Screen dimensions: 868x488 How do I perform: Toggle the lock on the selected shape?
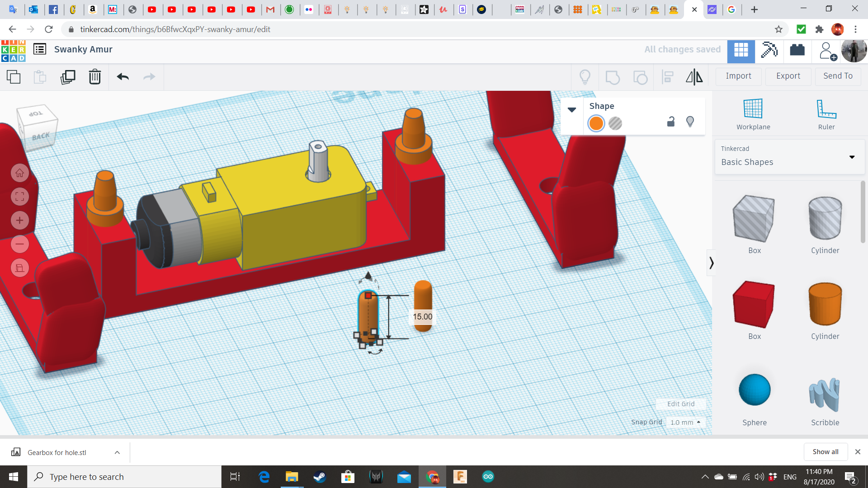(x=670, y=122)
